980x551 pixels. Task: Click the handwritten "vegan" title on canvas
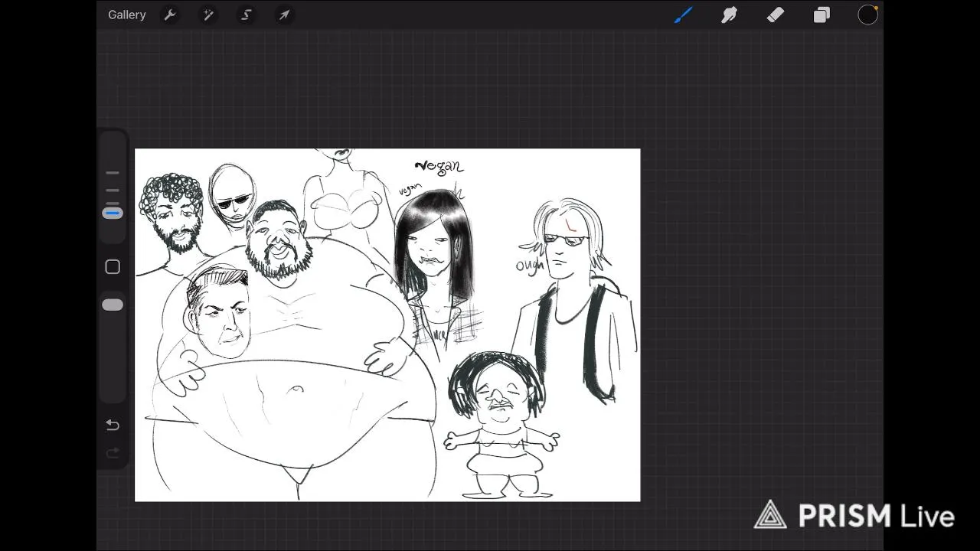point(439,165)
